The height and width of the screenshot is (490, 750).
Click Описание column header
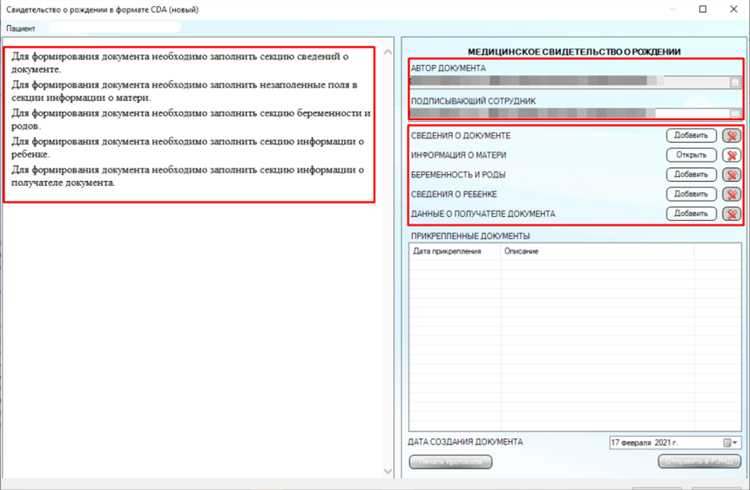tap(521, 251)
